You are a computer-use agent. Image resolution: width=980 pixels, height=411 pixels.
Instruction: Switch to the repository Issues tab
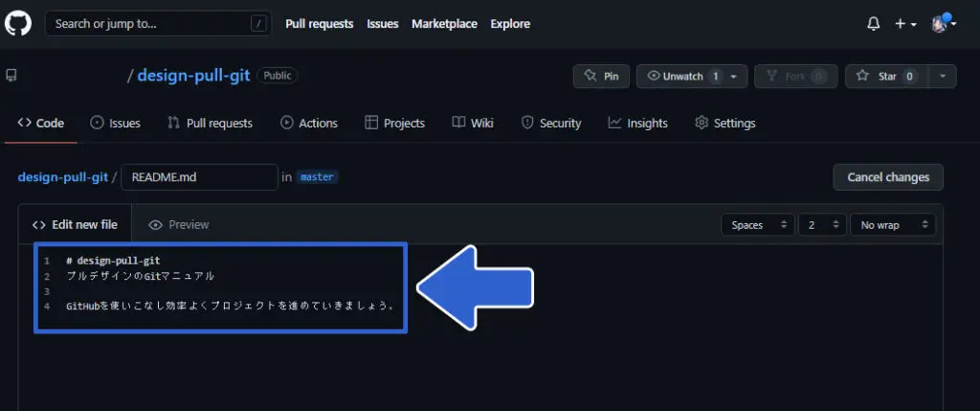coord(116,124)
